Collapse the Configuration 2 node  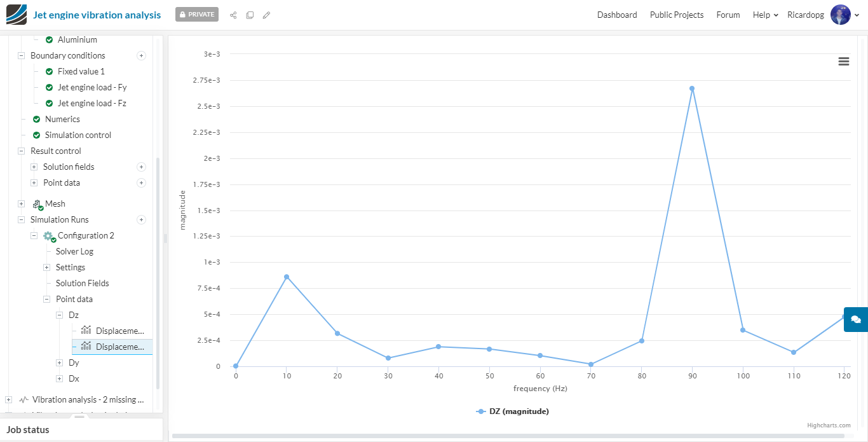pos(34,235)
